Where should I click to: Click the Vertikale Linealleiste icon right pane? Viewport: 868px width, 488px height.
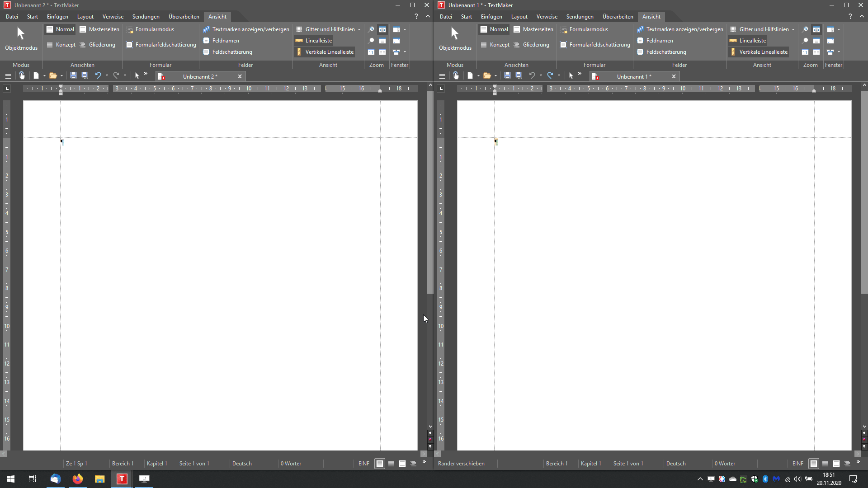[x=733, y=51]
